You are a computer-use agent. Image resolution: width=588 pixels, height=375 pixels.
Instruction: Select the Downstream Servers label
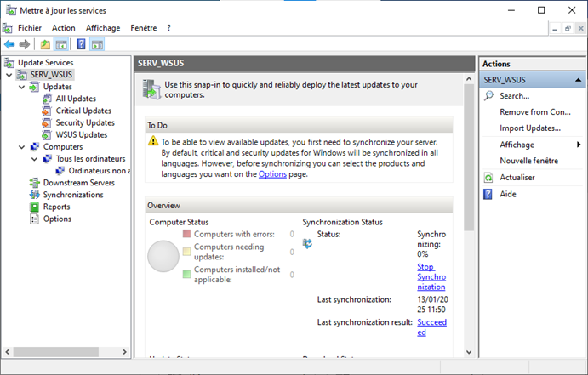pyautogui.click(x=79, y=183)
